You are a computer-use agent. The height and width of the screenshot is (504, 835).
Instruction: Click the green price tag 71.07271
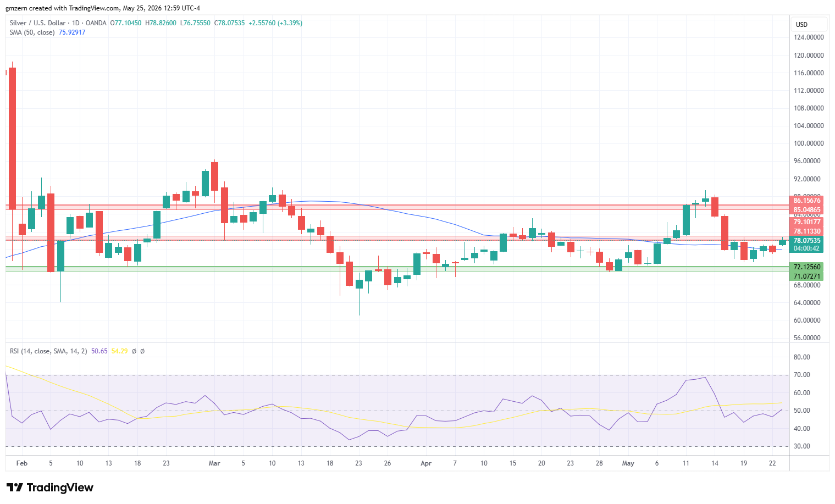[806, 276]
